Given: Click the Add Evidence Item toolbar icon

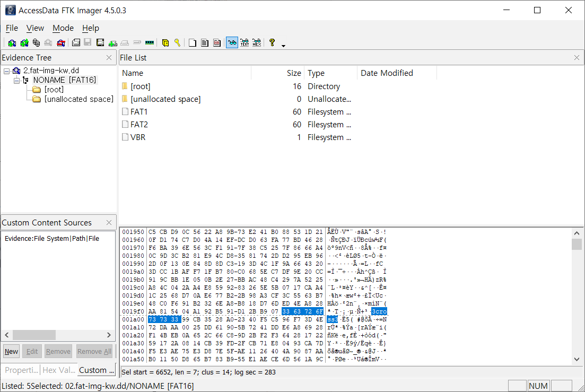Looking at the screenshot, I should pos(12,43).
